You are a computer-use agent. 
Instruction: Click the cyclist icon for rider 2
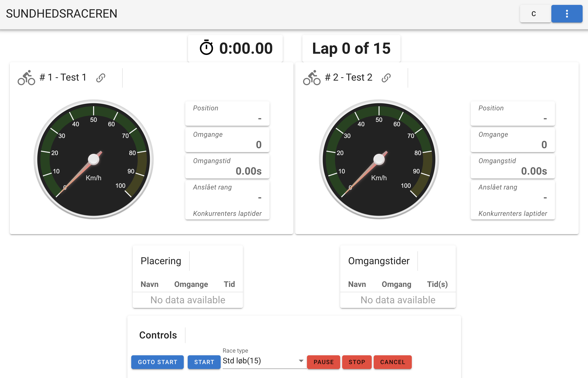pos(311,78)
